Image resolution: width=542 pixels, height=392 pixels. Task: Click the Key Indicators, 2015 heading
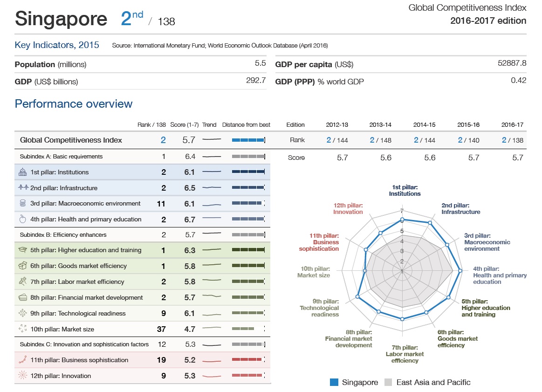(57, 45)
